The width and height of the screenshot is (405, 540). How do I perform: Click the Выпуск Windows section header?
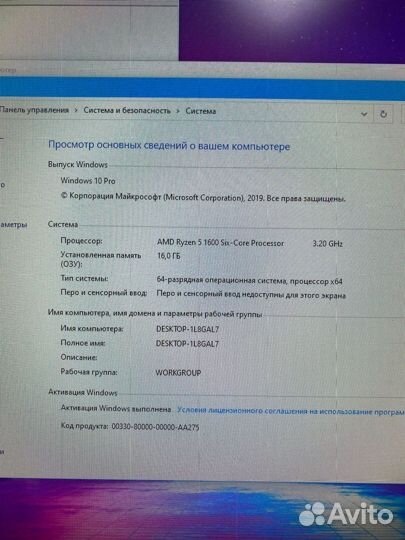pyautogui.click(x=78, y=165)
